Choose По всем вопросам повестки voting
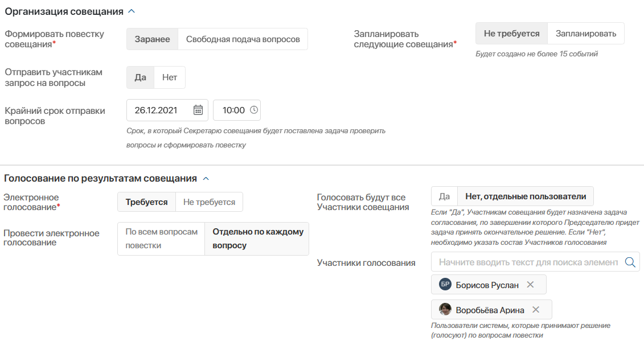Viewport: 644px width, 349px height. point(161,239)
